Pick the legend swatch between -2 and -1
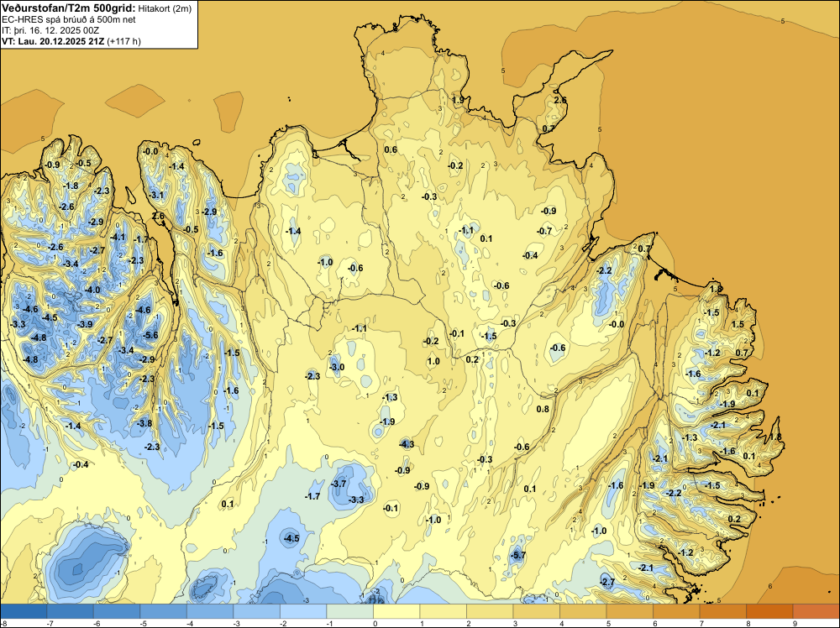The image size is (840, 628). pos(303,611)
